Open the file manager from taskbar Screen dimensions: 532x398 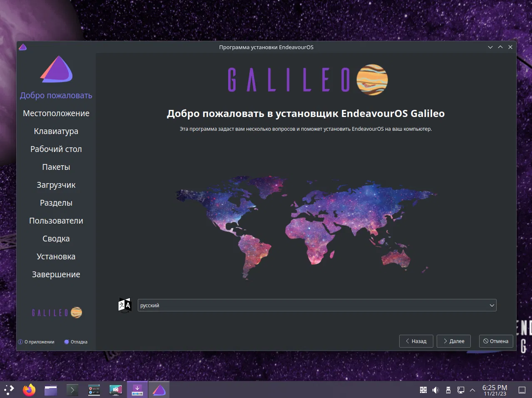click(51, 390)
